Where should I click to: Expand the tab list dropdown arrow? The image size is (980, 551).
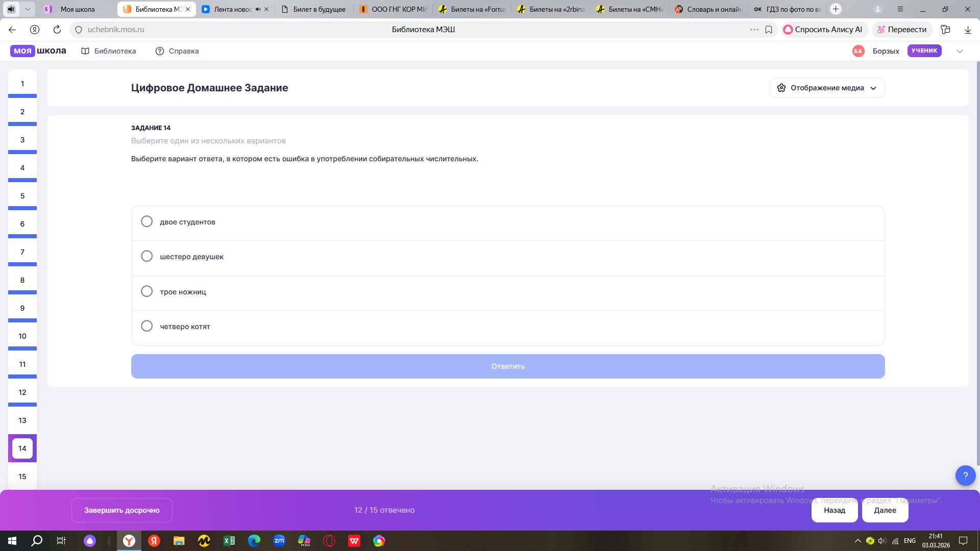tap(28, 9)
